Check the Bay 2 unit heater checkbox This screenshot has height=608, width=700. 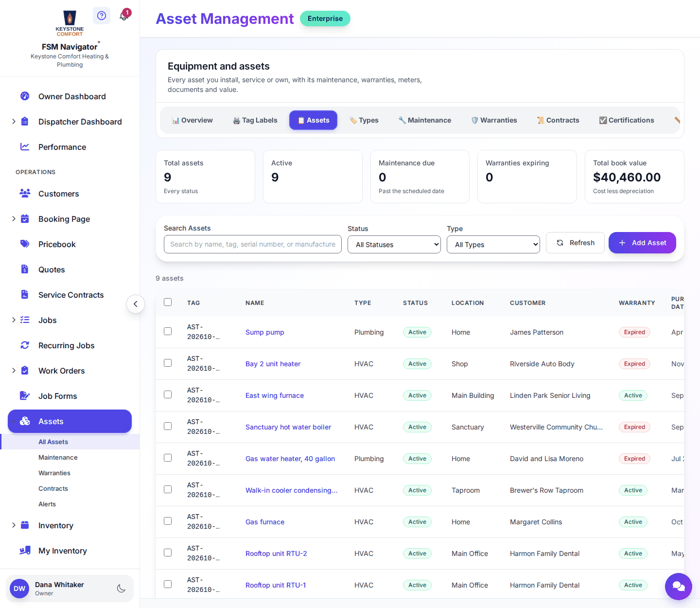[x=168, y=363]
